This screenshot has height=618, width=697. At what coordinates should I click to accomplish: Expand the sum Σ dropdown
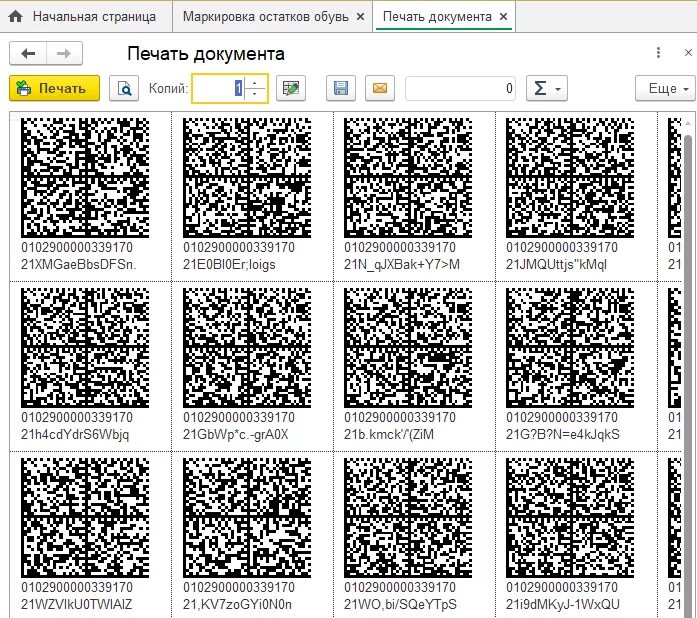(x=547, y=88)
